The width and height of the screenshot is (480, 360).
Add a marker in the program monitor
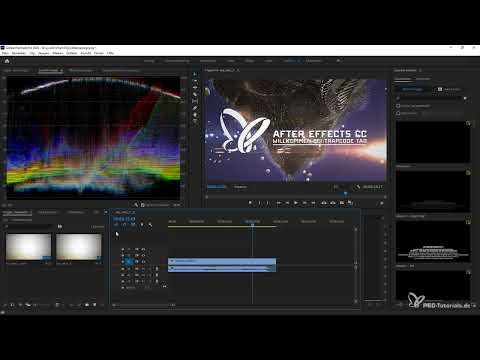[250, 203]
